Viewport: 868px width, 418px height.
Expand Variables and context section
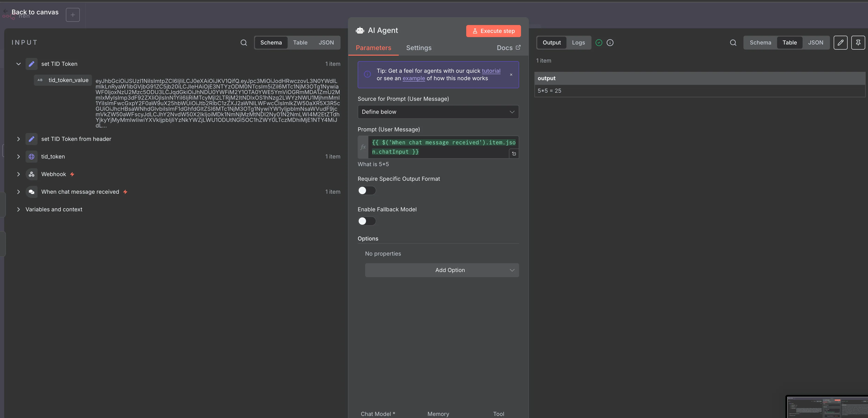tap(19, 209)
